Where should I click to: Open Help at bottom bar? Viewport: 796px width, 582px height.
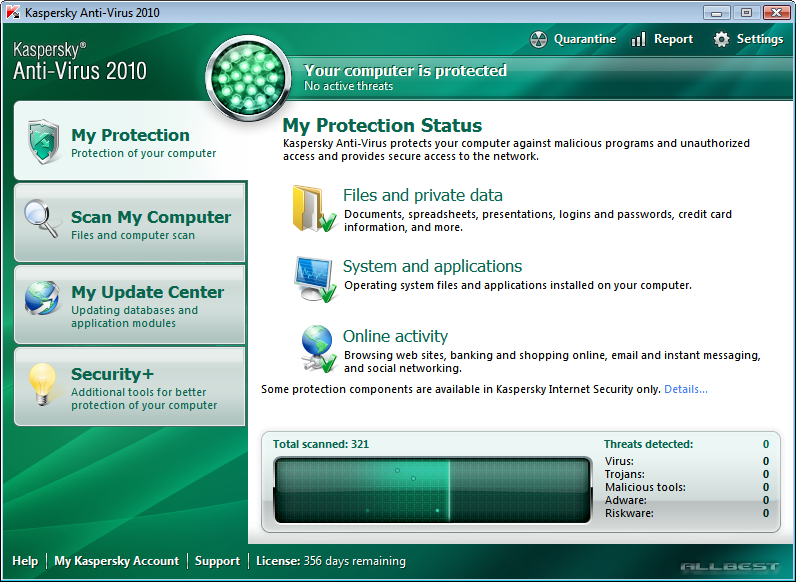tap(25, 561)
